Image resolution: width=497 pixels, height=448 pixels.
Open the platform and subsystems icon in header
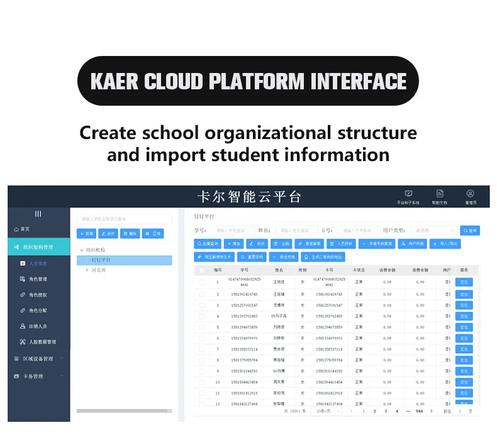point(408,193)
